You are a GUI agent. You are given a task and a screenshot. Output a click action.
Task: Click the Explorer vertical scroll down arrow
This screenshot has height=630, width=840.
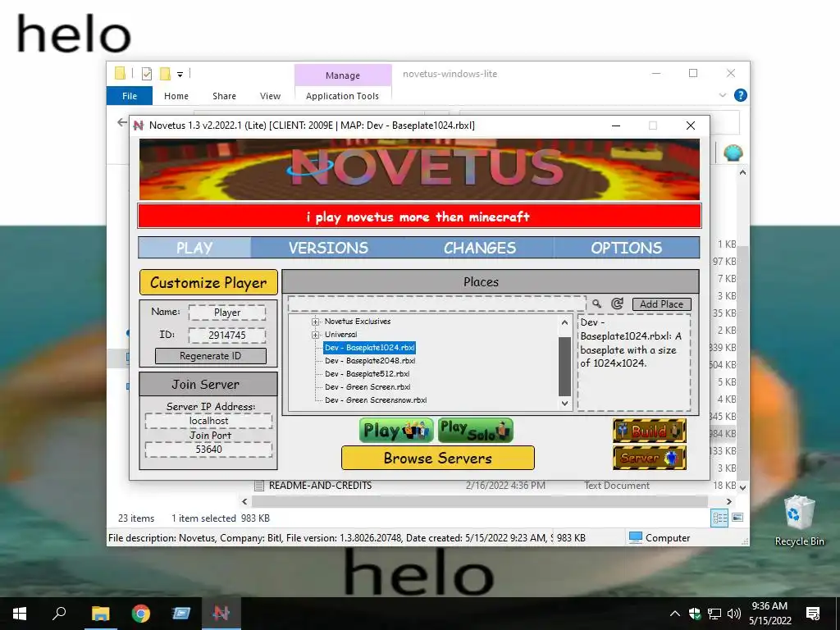click(x=742, y=487)
